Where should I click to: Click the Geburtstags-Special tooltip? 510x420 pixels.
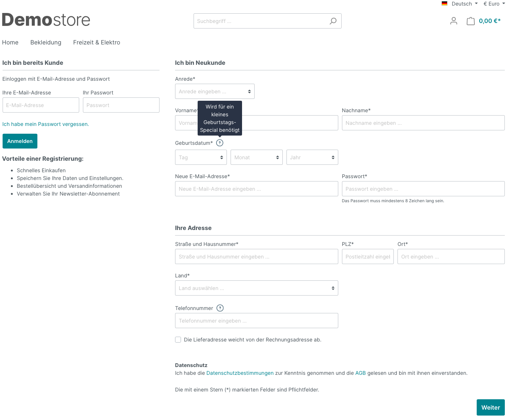pyautogui.click(x=220, y=118)
